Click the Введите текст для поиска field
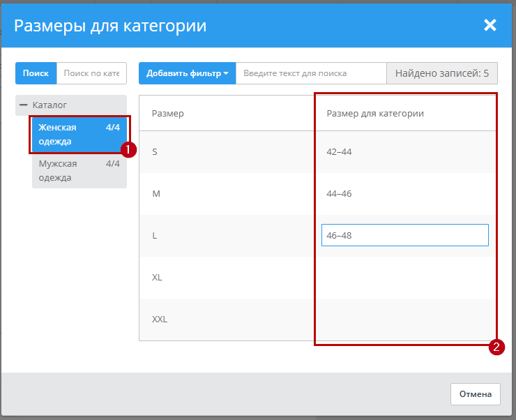The width and height of the screenshot is (516, 420). point(310,73)
